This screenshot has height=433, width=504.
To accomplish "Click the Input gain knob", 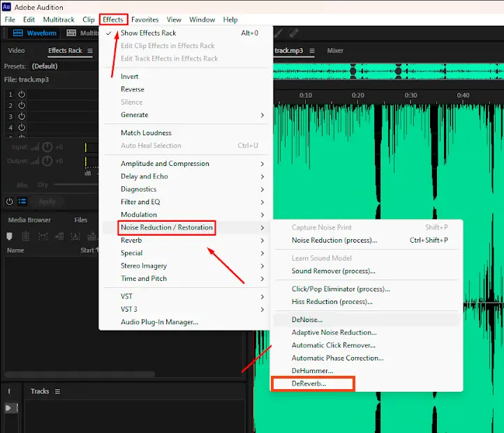I will [x=47, y=147].
